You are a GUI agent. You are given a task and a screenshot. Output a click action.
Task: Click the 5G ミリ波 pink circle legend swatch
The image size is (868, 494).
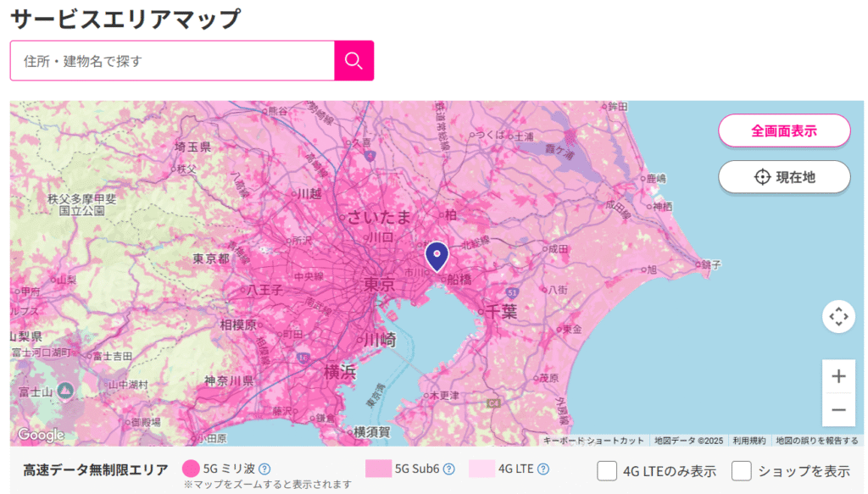point(191,469)
